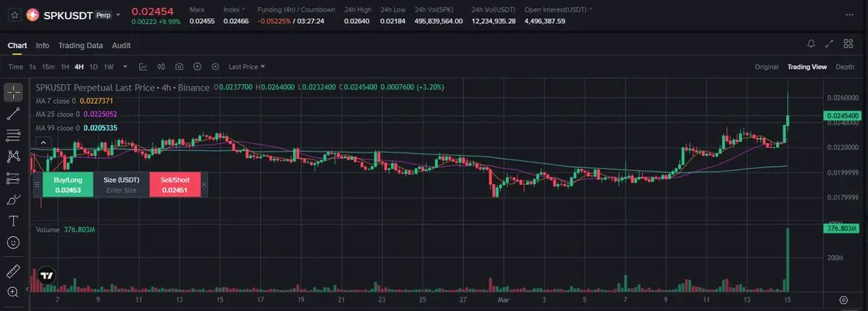Expand more time intervals dropdown arrow
Screen dimensions: 868x311
coord(125,67)
